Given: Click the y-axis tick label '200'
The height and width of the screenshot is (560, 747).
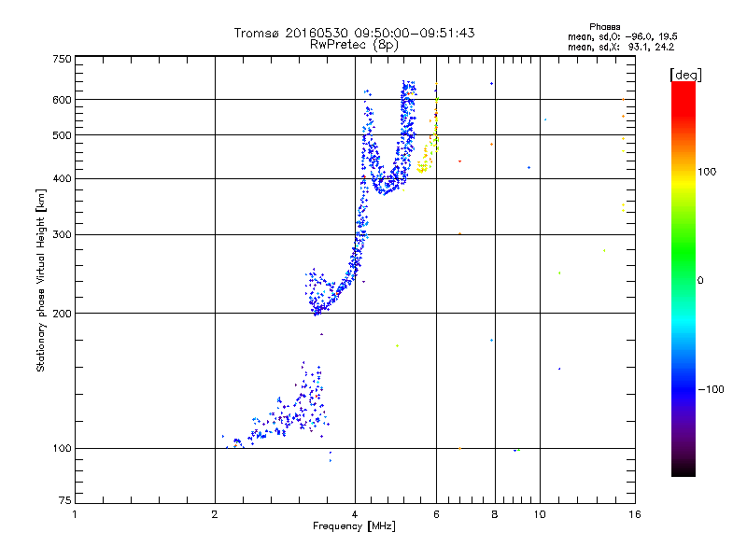Looking at the screenshot, I should pos(62,314).
